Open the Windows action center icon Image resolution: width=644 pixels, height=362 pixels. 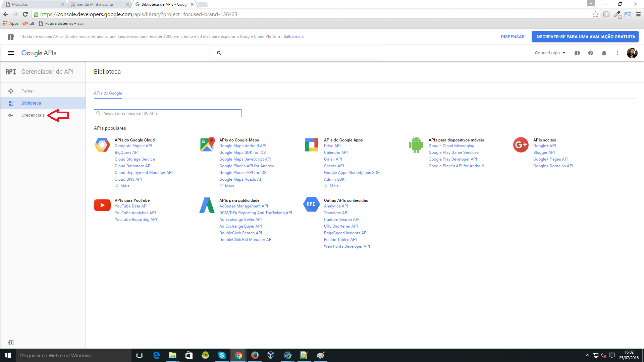pos(612,355)
